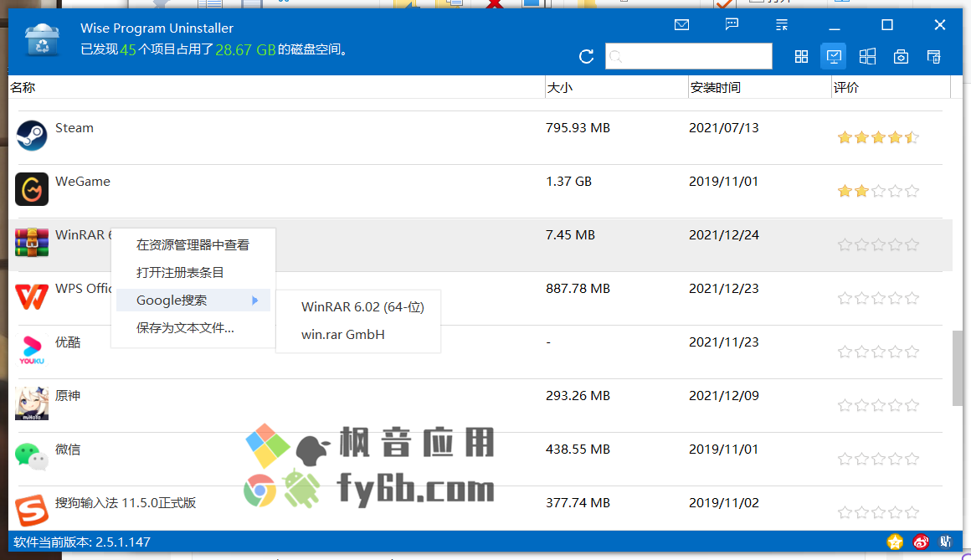Screen dimensions: 971x560
Task: Click the Youku 优酷 program icon
Action: coord(32,350)
